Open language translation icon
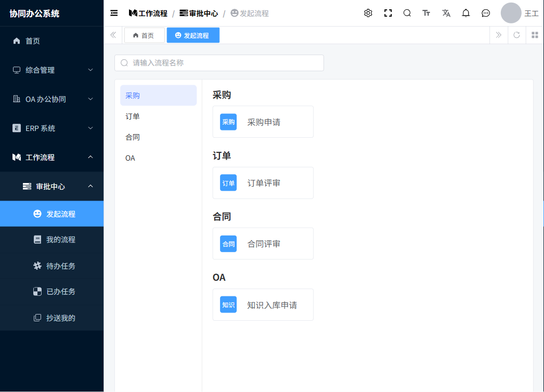The height and width of the screenshot is (392, 544). pyautogui.click(x=446, y=13)
